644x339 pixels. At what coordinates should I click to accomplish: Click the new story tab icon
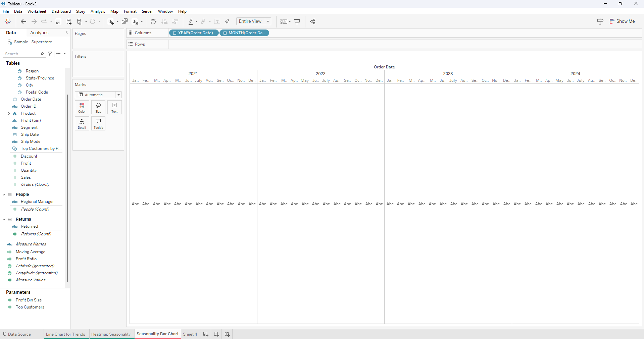227,334
